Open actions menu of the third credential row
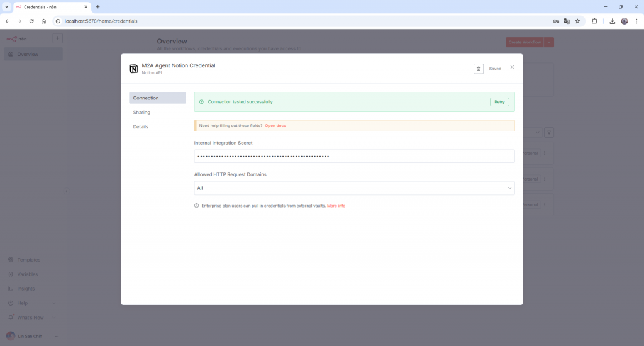644x346 pixels. [545, 204]
